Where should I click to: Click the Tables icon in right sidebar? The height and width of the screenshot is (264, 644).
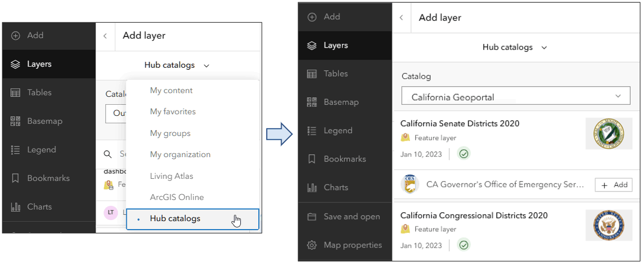(x=312, y=74)
